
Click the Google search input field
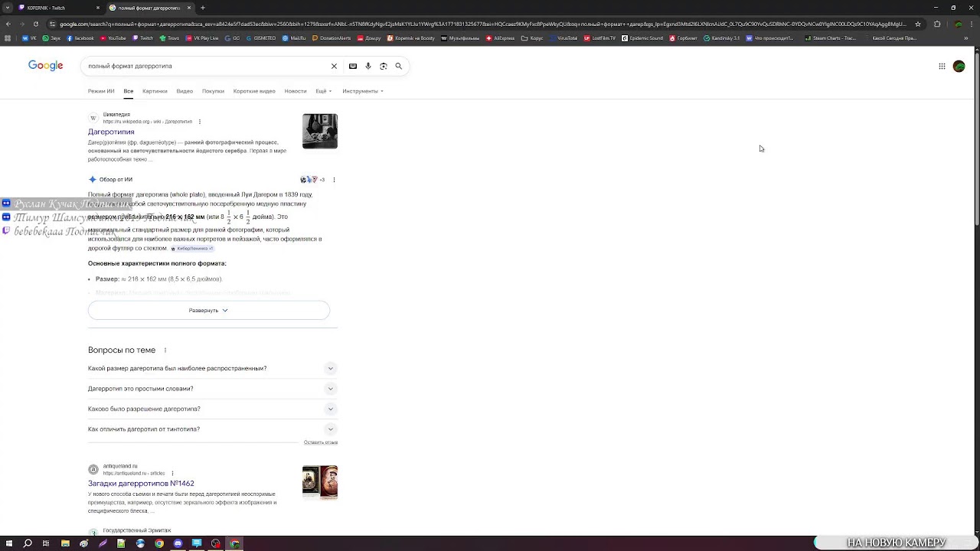point(207,66)
